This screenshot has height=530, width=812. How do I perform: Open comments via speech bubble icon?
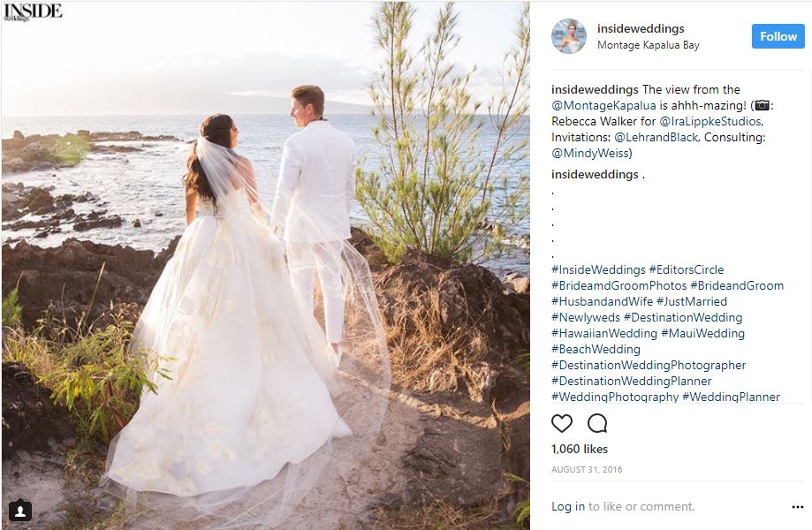pos(597,423)
